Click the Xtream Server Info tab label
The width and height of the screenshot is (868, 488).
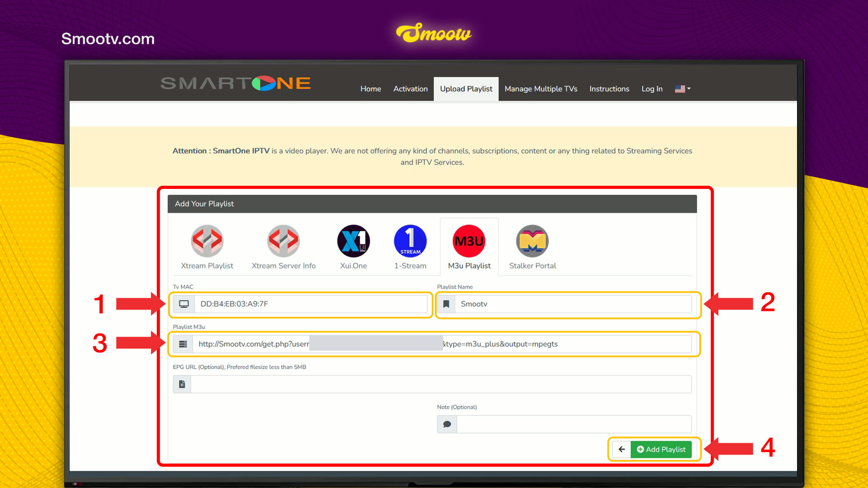283,266
